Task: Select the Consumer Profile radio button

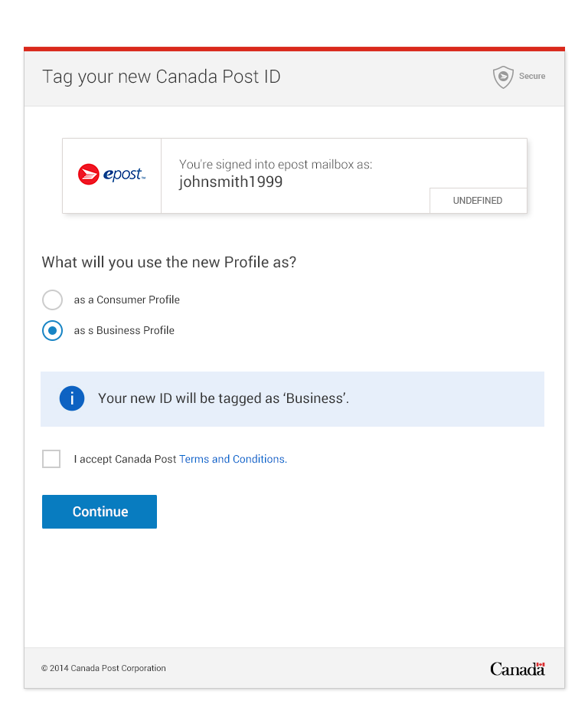Action: [52, 300]
